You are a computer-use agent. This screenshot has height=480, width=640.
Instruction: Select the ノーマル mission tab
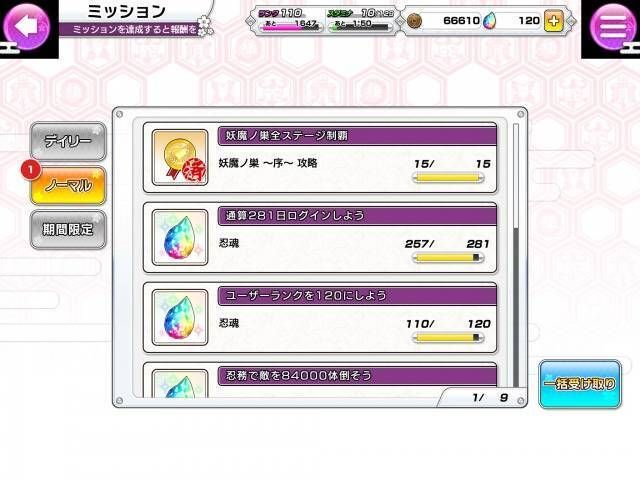coord(68,186)
